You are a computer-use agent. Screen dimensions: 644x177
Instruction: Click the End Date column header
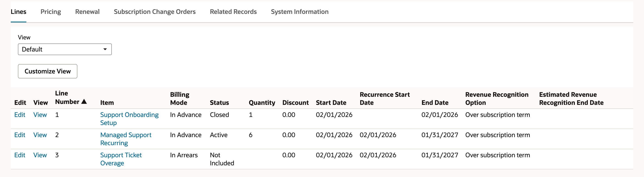pos(435,103)
